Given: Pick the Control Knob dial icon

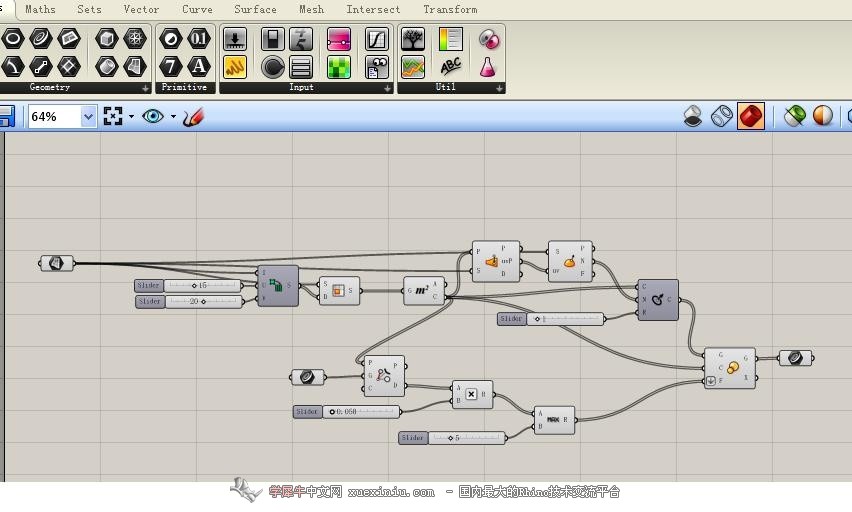Looking at the screenshot, I should click(x=273, y=67).
